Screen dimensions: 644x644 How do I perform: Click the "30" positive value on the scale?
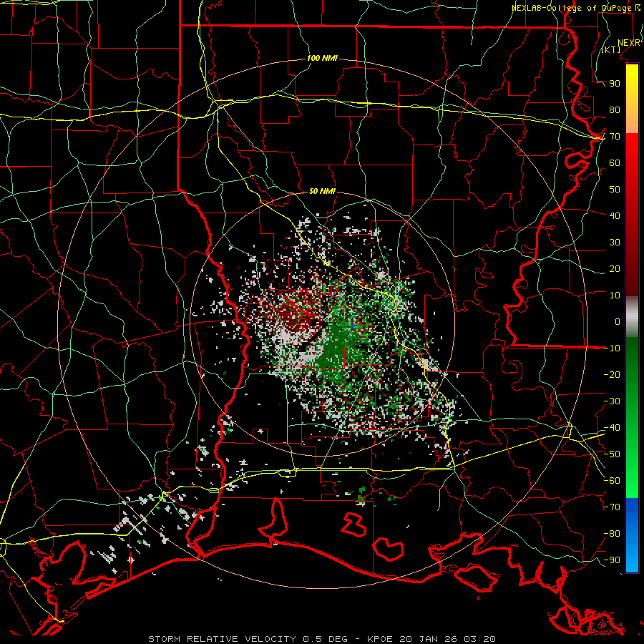click(x=615, y=243)
